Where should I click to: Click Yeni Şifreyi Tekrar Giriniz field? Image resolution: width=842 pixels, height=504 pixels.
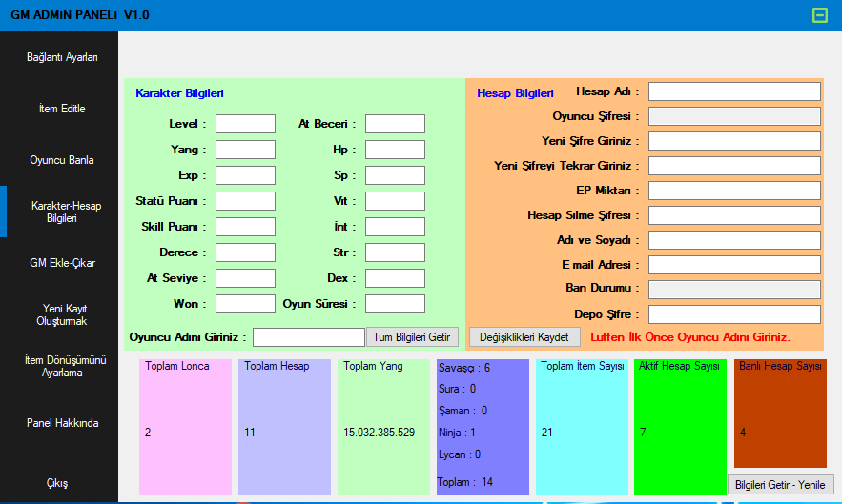click(734, 166)
